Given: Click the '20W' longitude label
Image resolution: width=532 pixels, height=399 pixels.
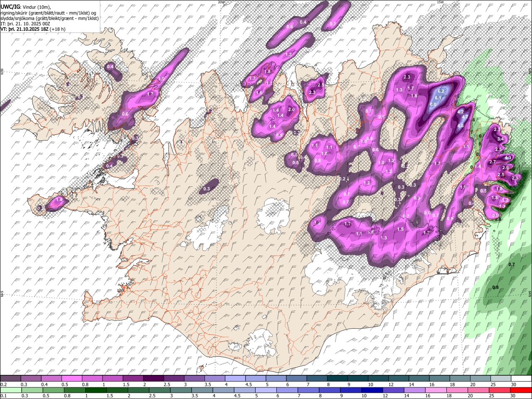Looking at the screenshot, I should 221,2.
